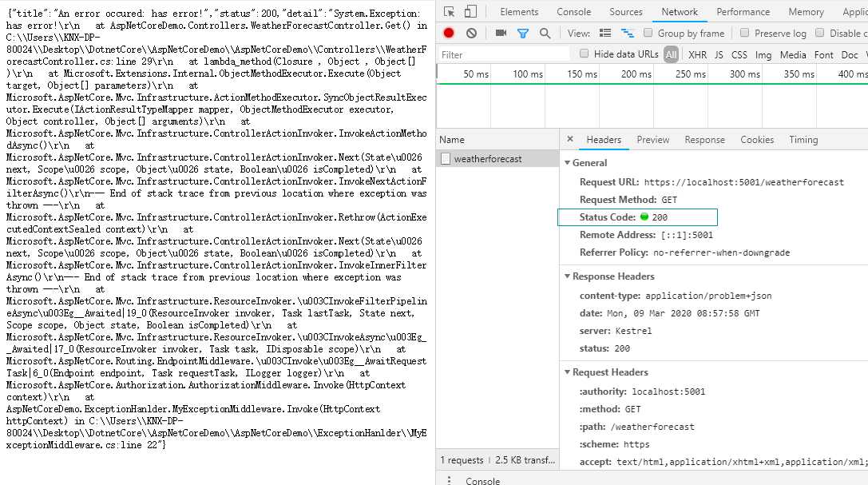Select the large request rows view icon
Viewport: 868px width, 485px height.
pos(605,34)
